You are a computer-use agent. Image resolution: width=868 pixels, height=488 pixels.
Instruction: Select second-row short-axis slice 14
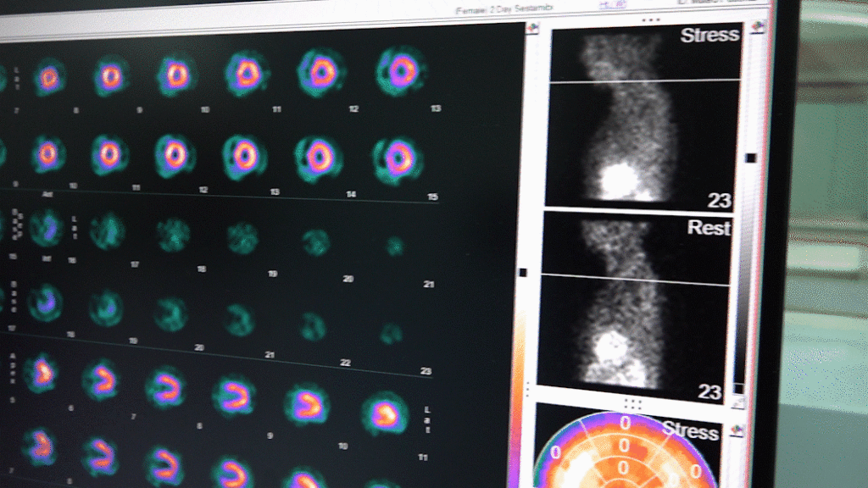319,158
